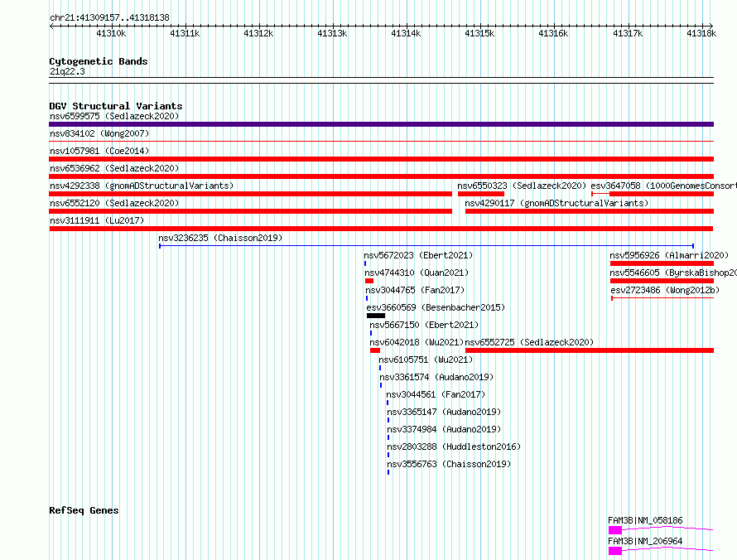Click the nsv6599575 (Sedlazeck2020) variant label

(114, 116)
